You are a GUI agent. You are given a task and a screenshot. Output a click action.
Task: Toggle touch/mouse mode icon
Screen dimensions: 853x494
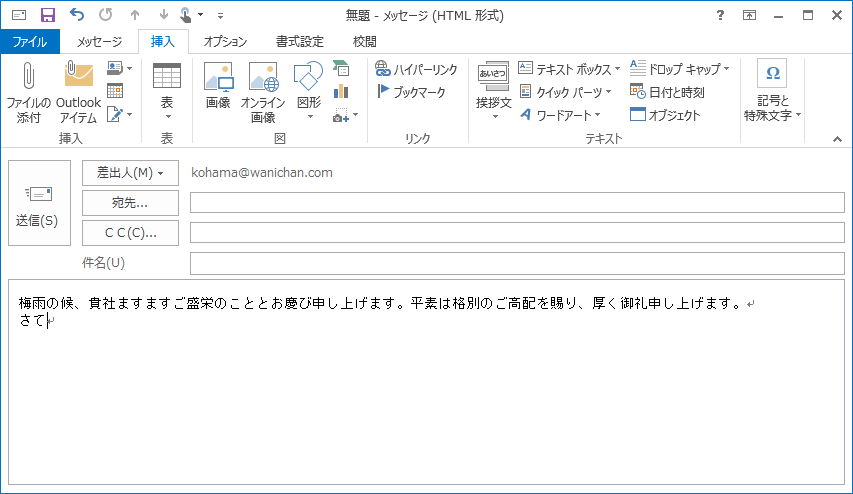pos(186,15)
